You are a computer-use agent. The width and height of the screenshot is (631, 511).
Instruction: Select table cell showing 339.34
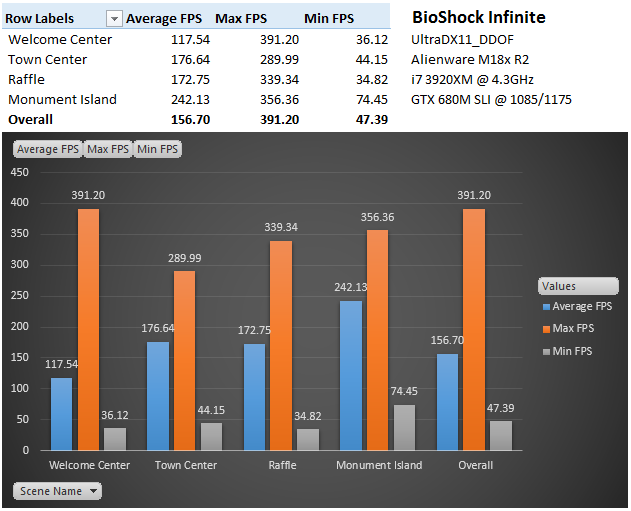click(279, 79)
